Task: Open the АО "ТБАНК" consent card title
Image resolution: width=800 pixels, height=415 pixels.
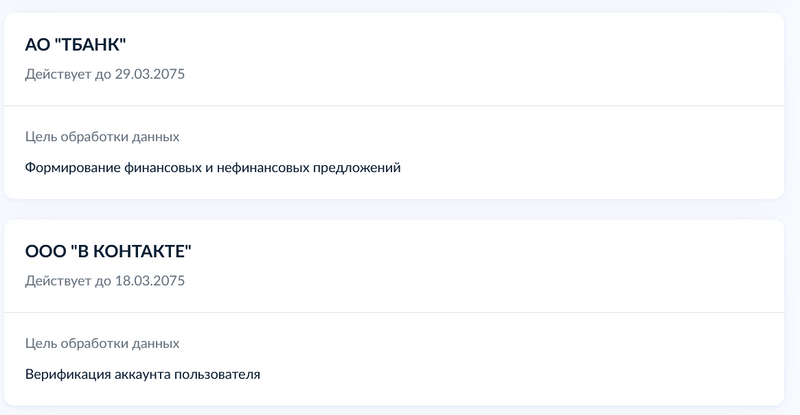Action: (76, 45)
